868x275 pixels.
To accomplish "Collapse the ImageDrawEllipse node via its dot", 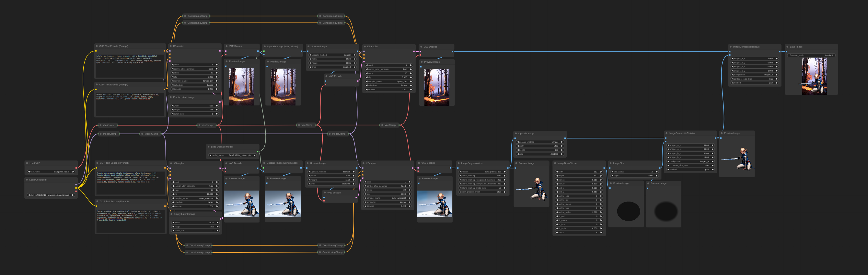I will coord(555,163).
